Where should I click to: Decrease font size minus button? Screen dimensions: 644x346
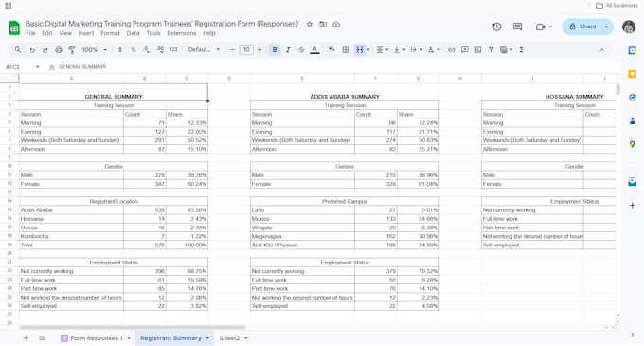(x=232, y=49)
